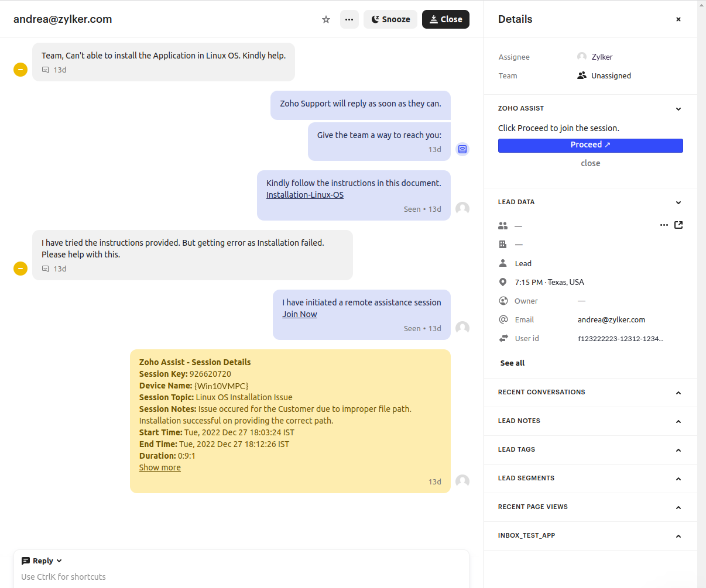The width and height of the screenshot is (706, 588).
Task: Expand the Recent Conversations section
Action: click(678, 393)
